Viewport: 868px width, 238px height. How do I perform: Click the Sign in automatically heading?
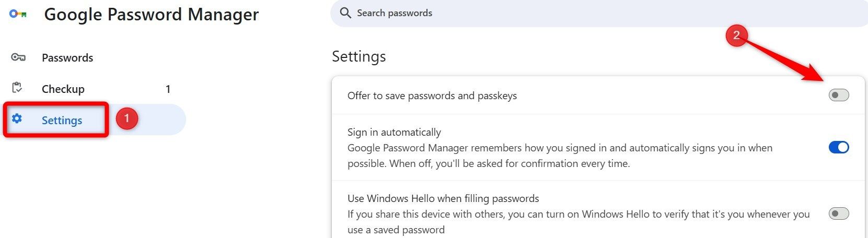point(394,133)
